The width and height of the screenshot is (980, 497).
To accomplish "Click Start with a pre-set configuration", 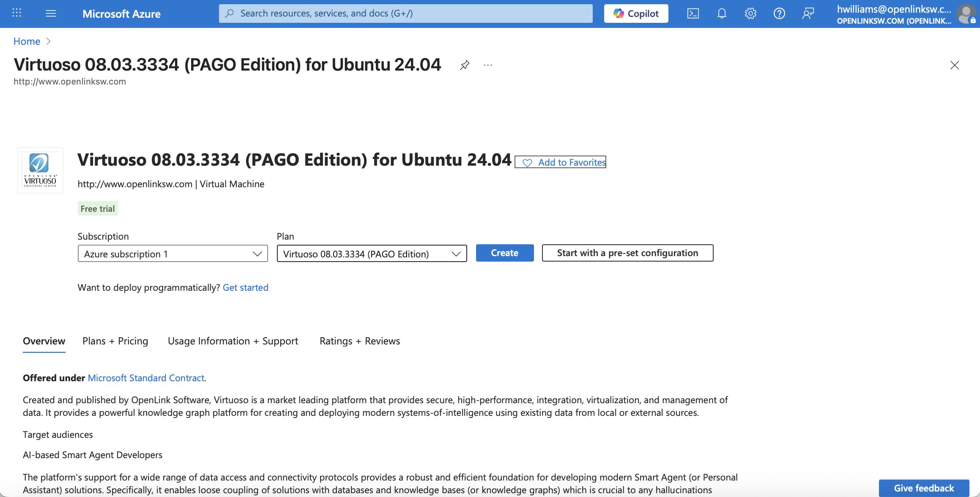I will 627,253.
